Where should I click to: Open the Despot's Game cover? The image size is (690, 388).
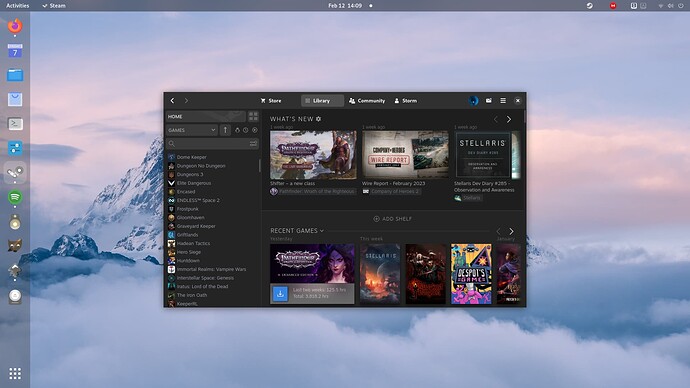471,274
